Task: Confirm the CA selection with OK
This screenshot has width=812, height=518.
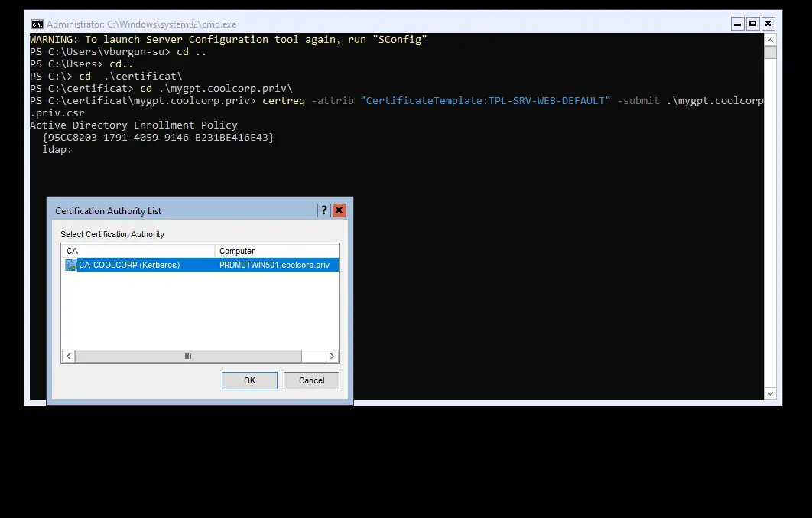Action: click(x=249, y=380)
